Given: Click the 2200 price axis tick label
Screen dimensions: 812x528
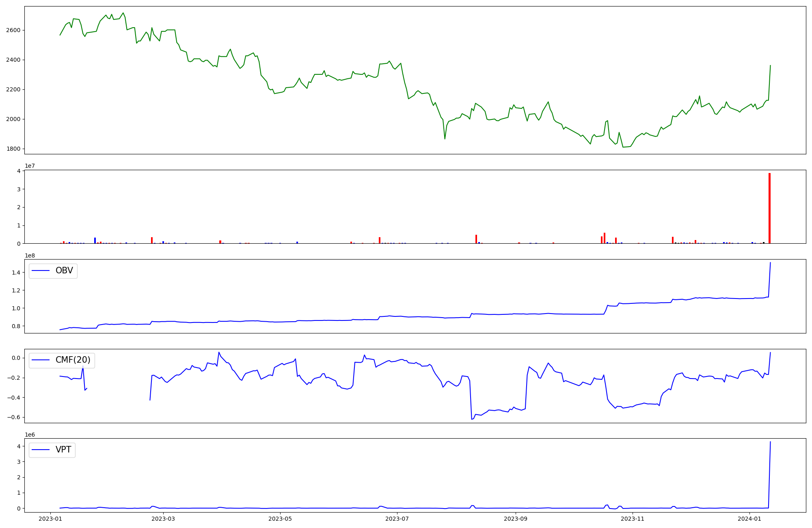Looking at the screenshot, I should [13, 90].
